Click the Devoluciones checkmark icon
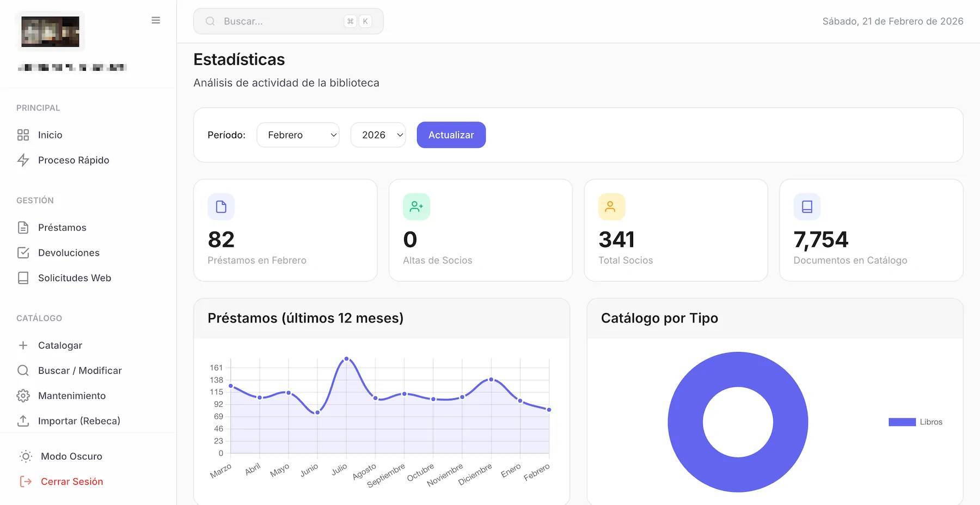This screenshot has width=980, height=505. pos(23,253)
